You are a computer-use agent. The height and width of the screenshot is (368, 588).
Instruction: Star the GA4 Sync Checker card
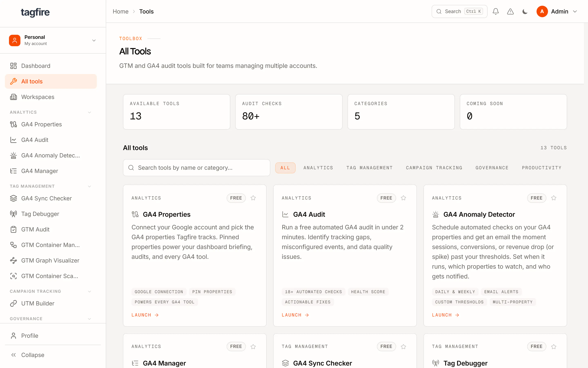403,347
